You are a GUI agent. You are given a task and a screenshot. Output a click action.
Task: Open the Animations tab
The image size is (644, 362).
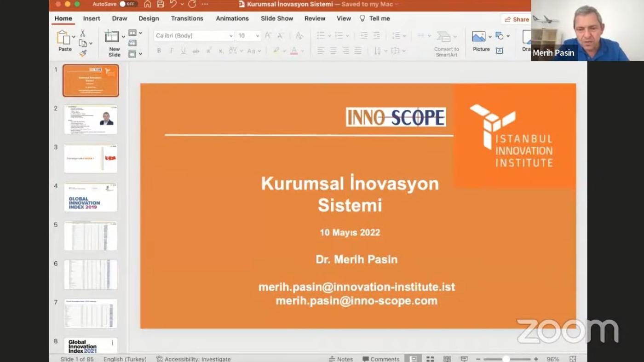click(x=232, y=18)
